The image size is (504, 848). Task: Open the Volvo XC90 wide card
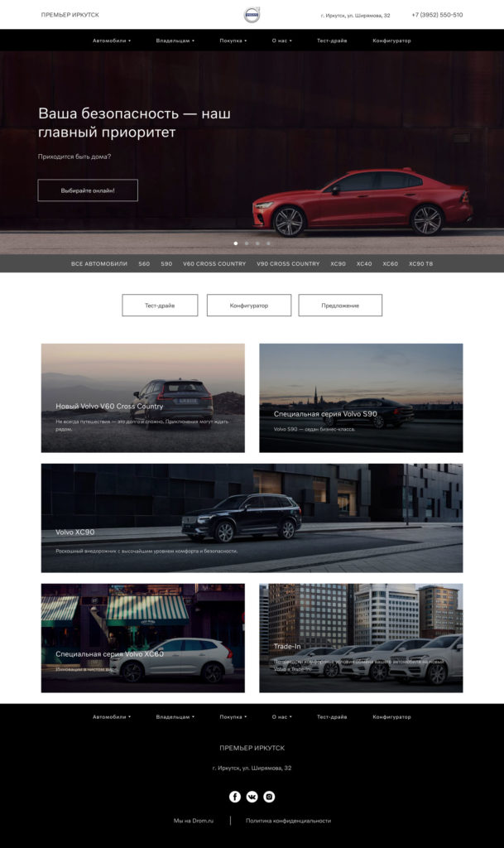coord(252,518)
